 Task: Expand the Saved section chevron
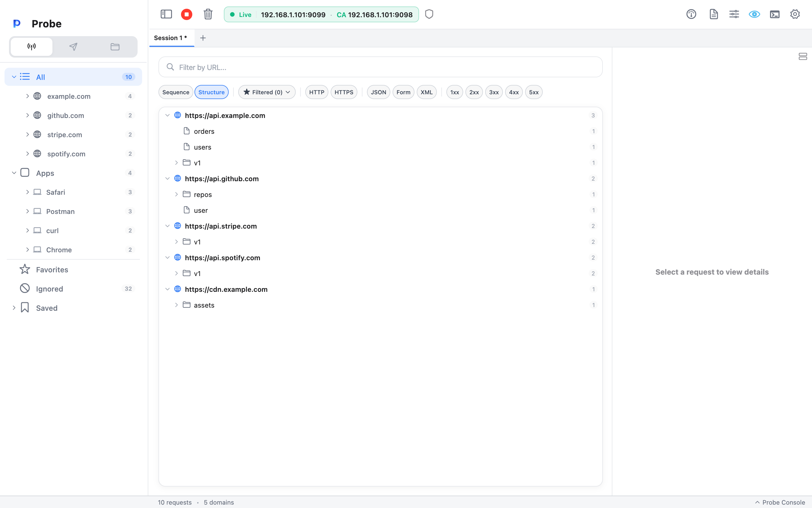[x=14, y=308]
